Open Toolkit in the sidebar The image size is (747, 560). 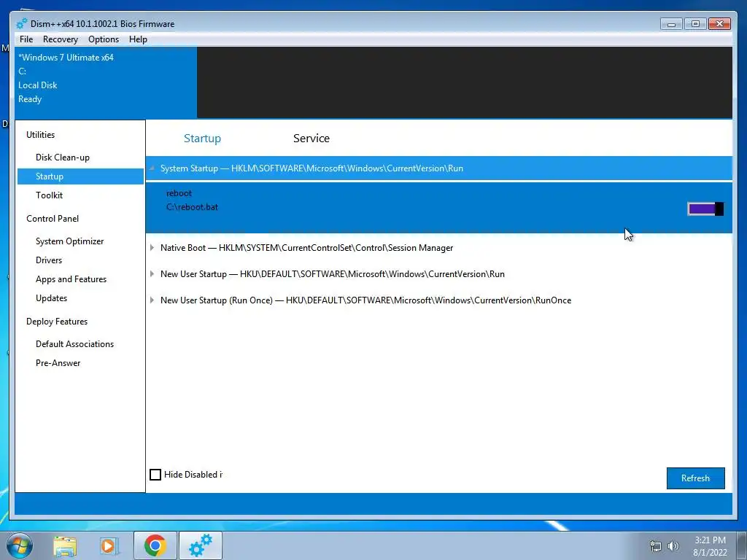(x=49, y=195)
